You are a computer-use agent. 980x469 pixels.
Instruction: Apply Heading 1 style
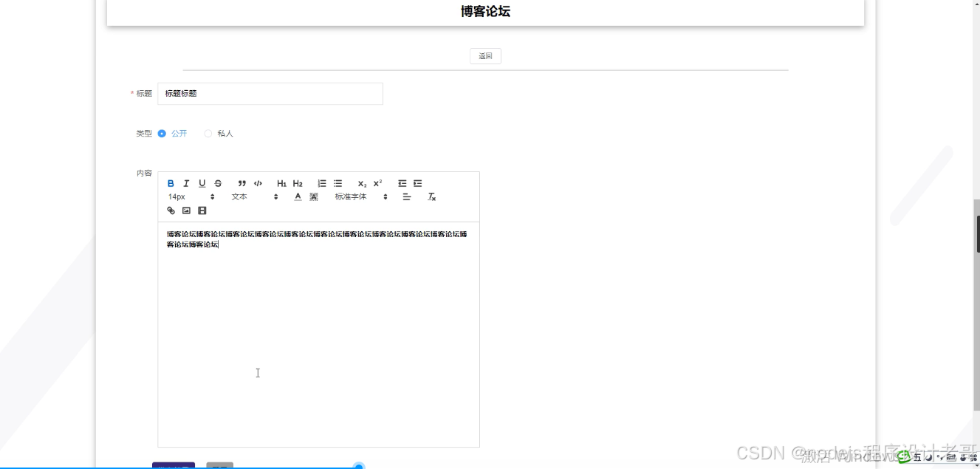click(281, 183)
